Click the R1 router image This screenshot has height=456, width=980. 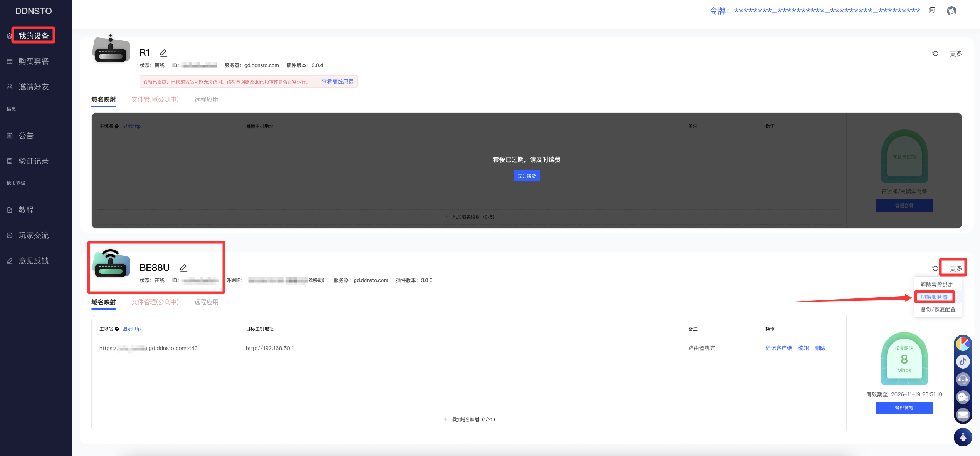111,49
